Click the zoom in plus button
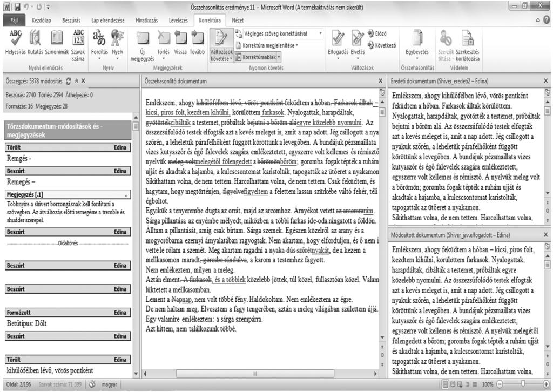The height and width of the screenshot is (392, 553). click(547, 384)
